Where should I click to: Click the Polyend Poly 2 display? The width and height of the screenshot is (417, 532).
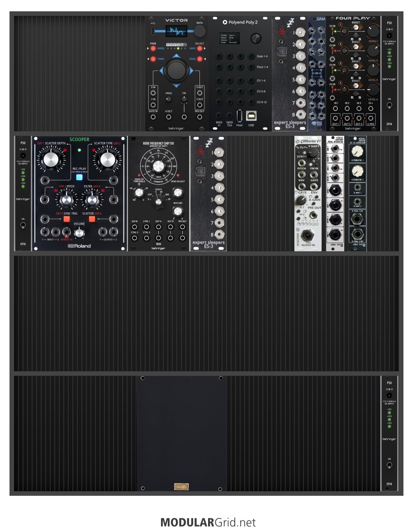point(229,38)
